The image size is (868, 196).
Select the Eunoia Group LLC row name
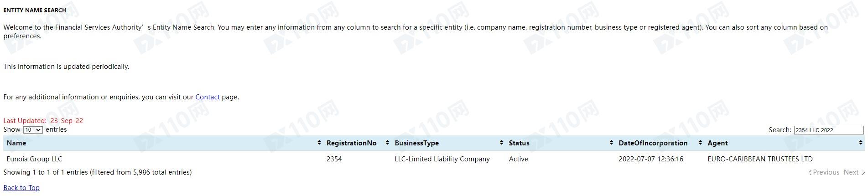tap(34, 159)
